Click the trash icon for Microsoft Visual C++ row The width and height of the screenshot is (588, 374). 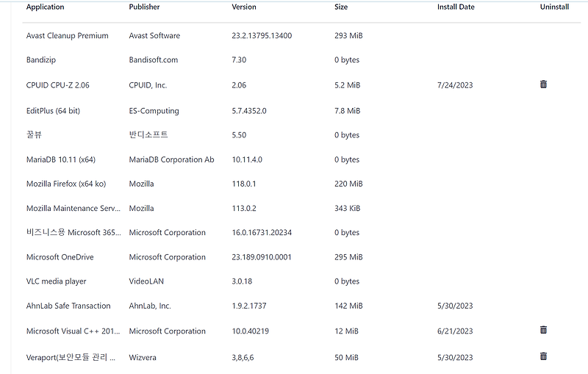click(543, 330)
